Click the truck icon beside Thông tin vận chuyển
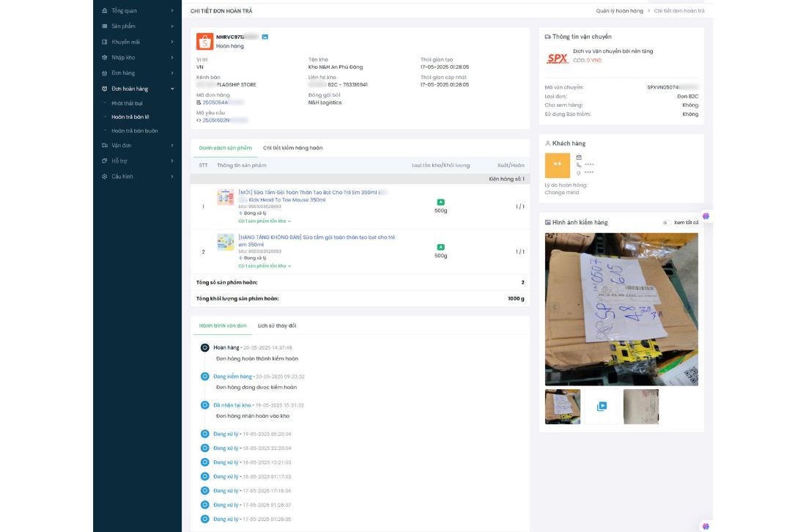Image resolution: width=806 pixels, height=532 pixels. click(x=547, y=37)
